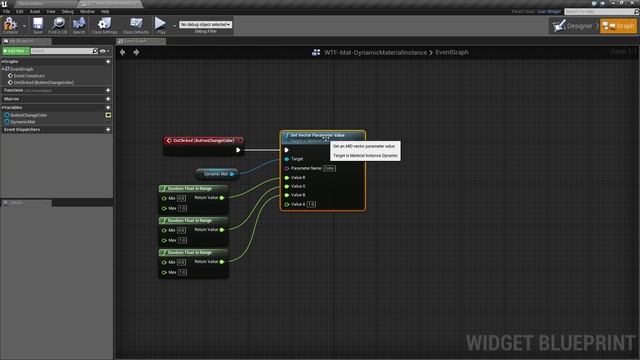Click Return Value pin wired to Value B
The image size is (640, 360).
[222, 262]
